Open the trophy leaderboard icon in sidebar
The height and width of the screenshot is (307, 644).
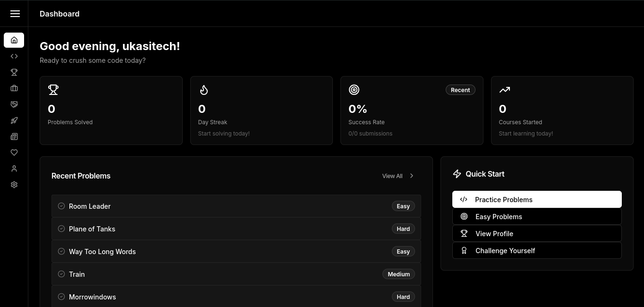14,72
